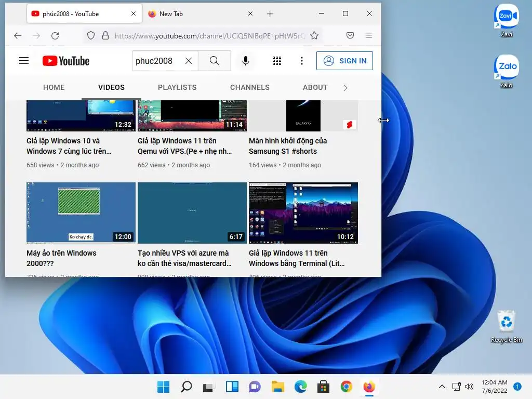Screen dimensions: 532x399
Task: Run search with the magnifier button
Action: [x=215, y=61]
